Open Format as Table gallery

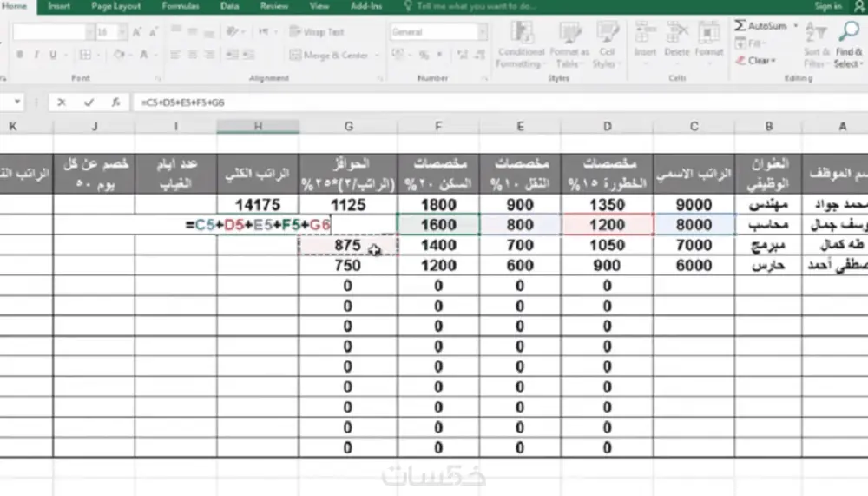click(569, 44)
